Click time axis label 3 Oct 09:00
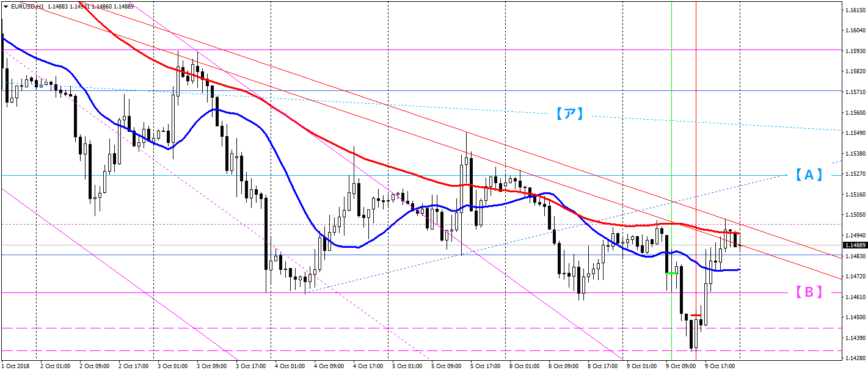The height and width of the screenshot is (373, 868). [x=211, y=367]
